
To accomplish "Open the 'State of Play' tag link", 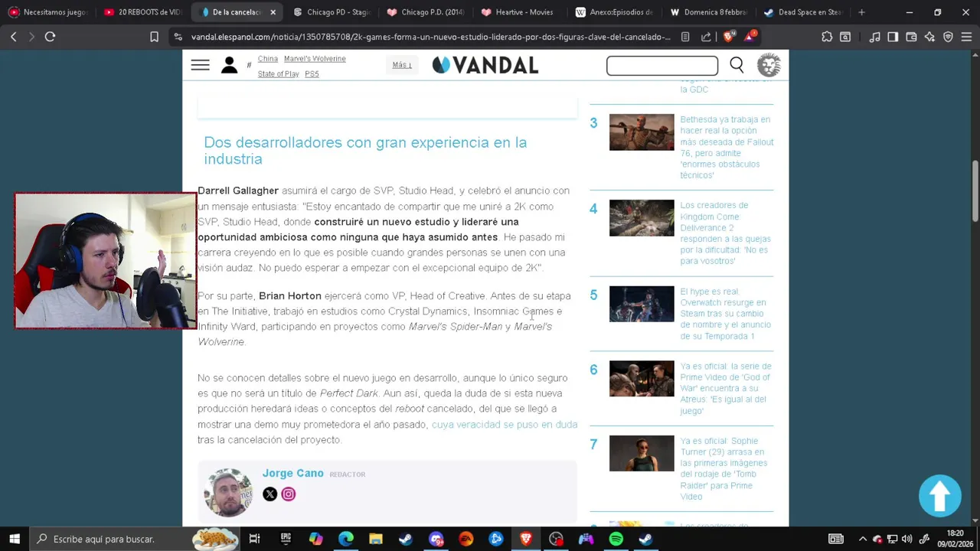I will click(x=278, y=74).
